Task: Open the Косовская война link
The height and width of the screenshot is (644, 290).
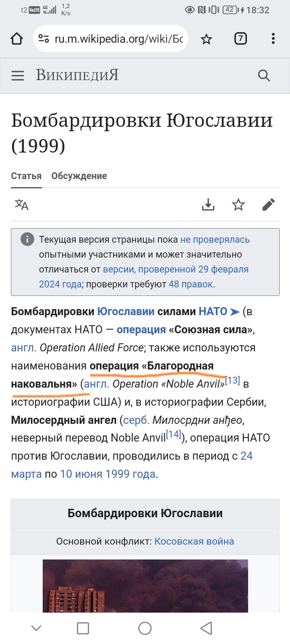Action: tap(194, 541)
